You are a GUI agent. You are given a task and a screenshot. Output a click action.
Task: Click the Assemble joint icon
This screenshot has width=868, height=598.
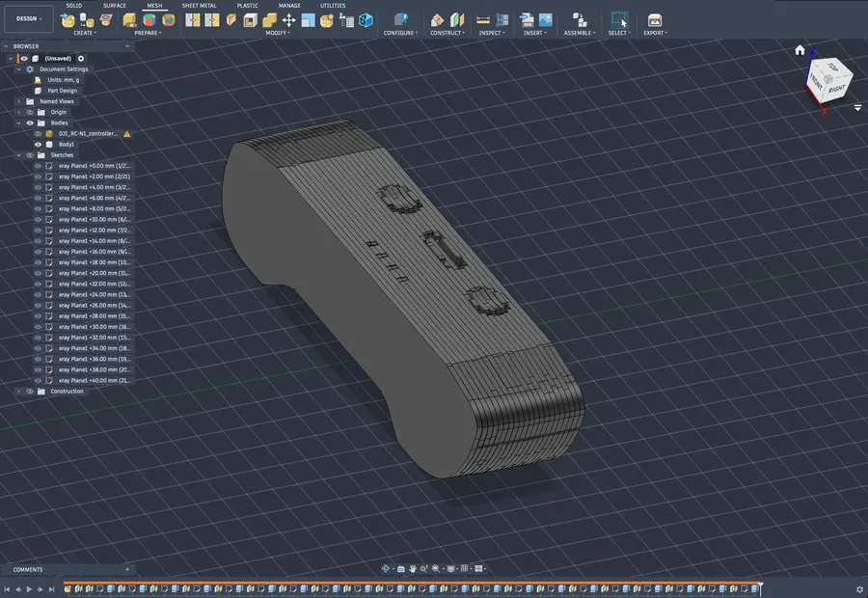pyautogui.click(x=580, y=20)
